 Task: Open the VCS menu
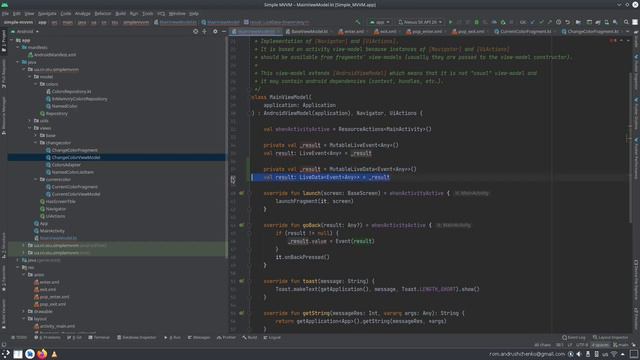[x=161, y=13]
